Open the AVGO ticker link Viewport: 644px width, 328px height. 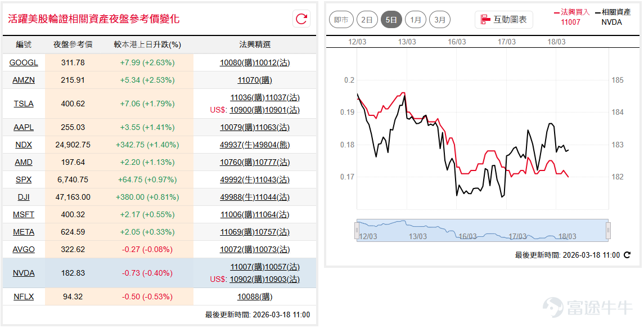24,249
